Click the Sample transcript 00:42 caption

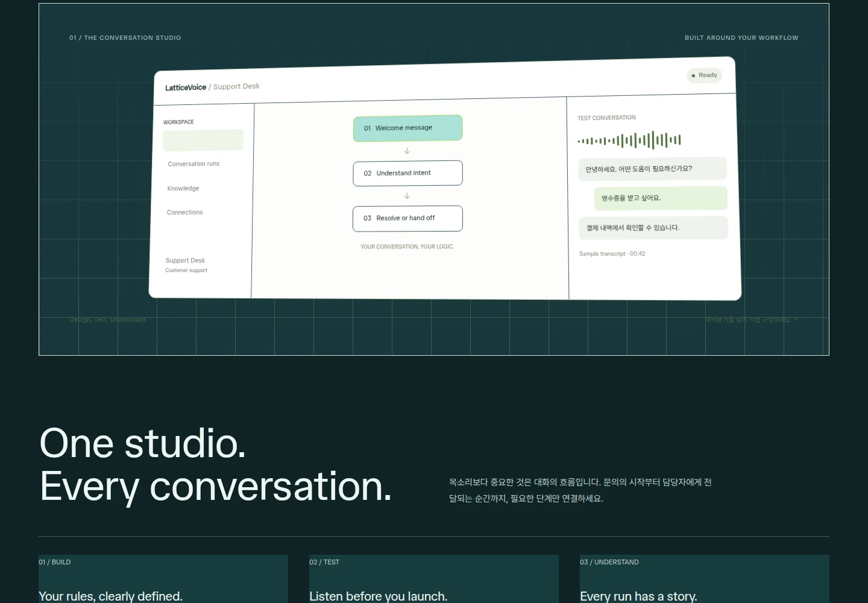612,254
